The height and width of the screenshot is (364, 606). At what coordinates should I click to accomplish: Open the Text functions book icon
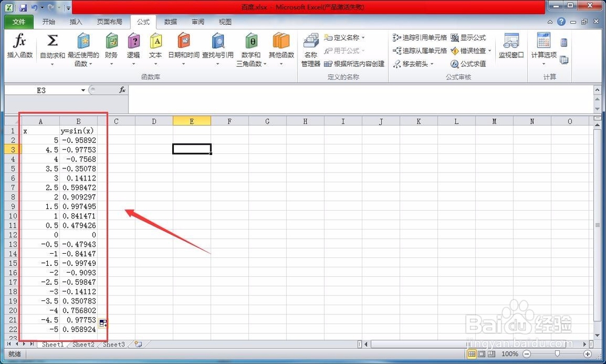tap(155, 41)
